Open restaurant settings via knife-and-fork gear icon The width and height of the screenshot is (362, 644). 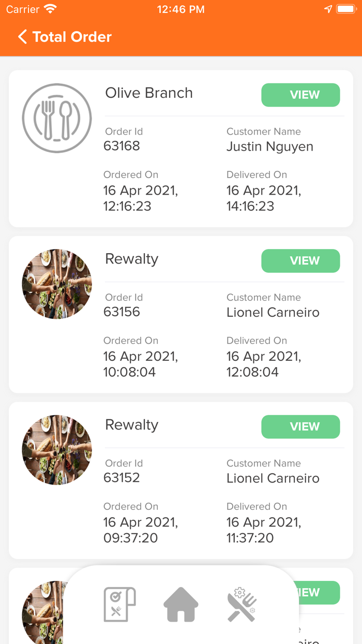coord(242,604)
